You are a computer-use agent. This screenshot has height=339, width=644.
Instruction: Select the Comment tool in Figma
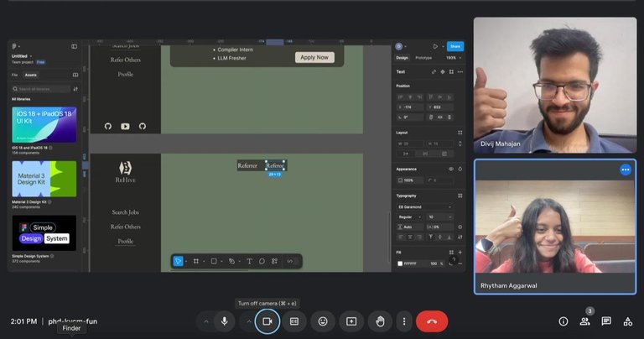pyautogui.click(x=262, y=261)
